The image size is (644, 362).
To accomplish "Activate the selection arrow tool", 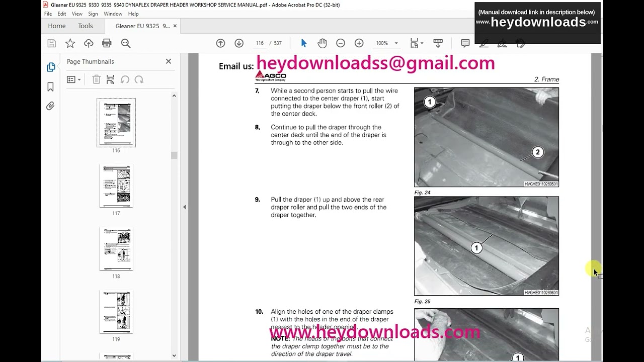I will pos(304,43).
